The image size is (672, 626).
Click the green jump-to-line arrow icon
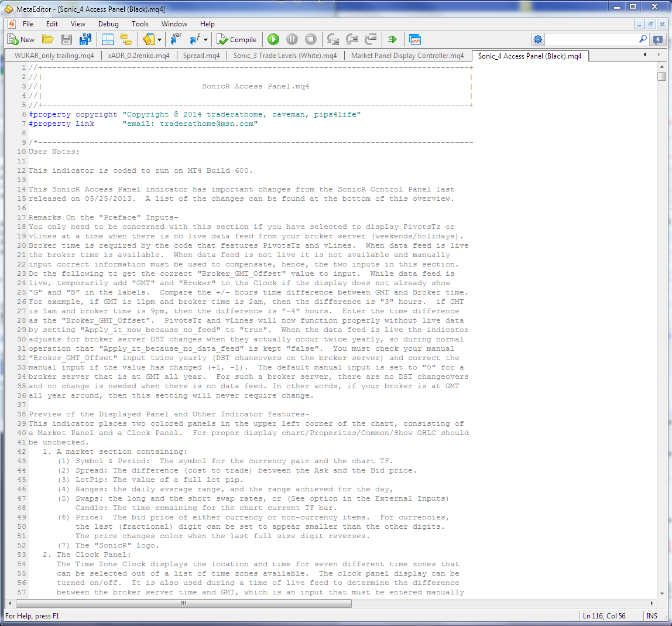click(x=392, y=39)
